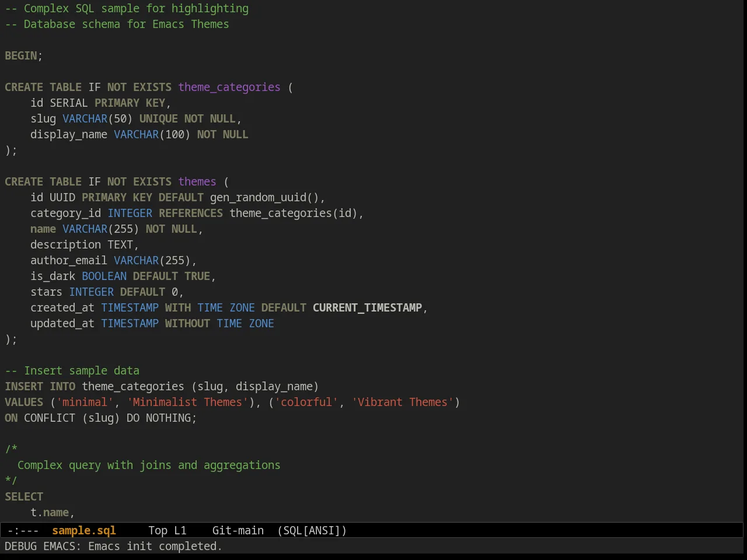Image resolution: width=747 pixels, height=560 pixels.
Task: Click author_email column name
Action: coord(69,260)
